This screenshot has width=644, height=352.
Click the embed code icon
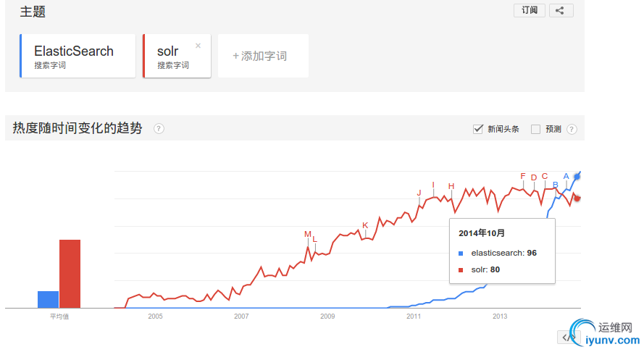[x=569, y=338]
